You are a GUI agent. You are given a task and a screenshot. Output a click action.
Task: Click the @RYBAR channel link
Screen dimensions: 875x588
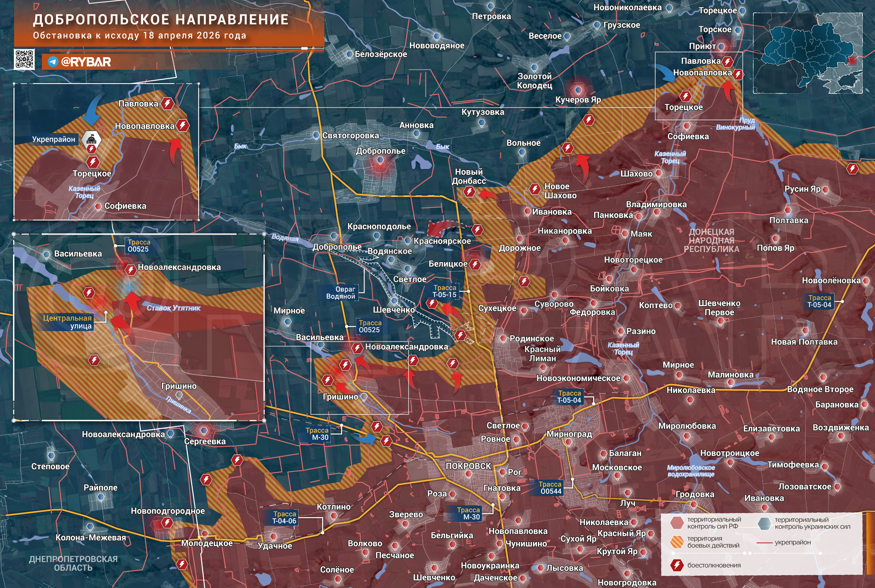coord(86,62)
